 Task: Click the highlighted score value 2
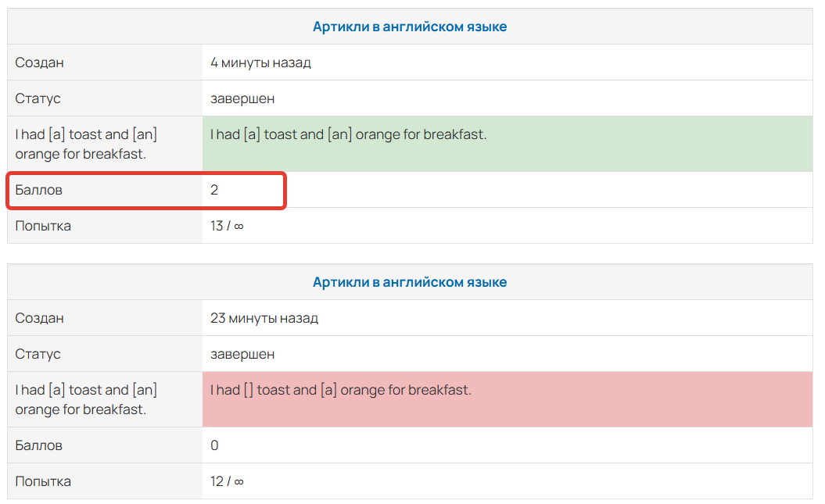(x=214, y=190)
